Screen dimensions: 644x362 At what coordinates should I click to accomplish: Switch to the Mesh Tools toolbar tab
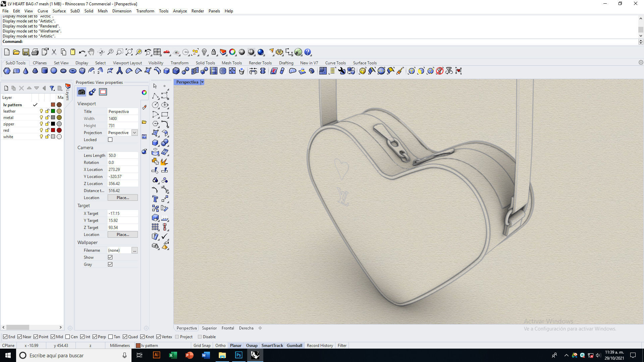click(231, 63)
